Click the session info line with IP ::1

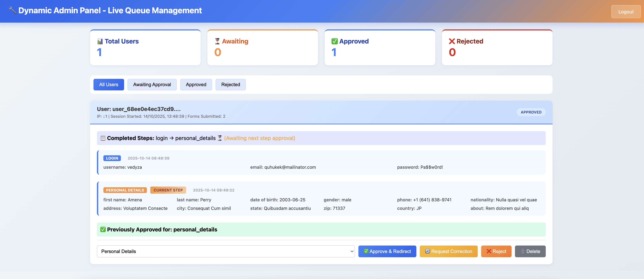[x=161, y=116]
